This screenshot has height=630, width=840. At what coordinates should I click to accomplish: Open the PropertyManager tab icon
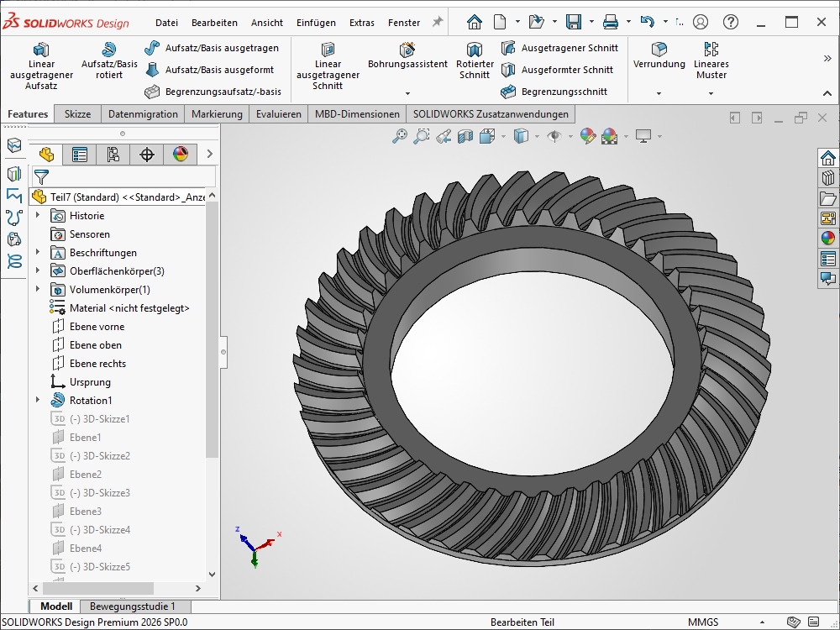80,154
